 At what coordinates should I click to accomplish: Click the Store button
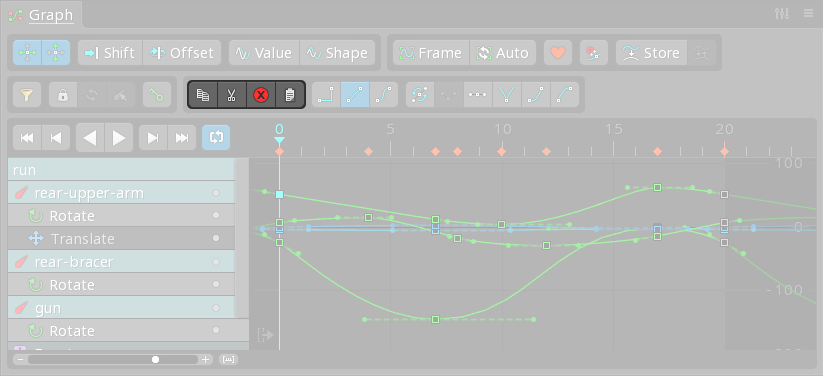[x=651, y=53]
